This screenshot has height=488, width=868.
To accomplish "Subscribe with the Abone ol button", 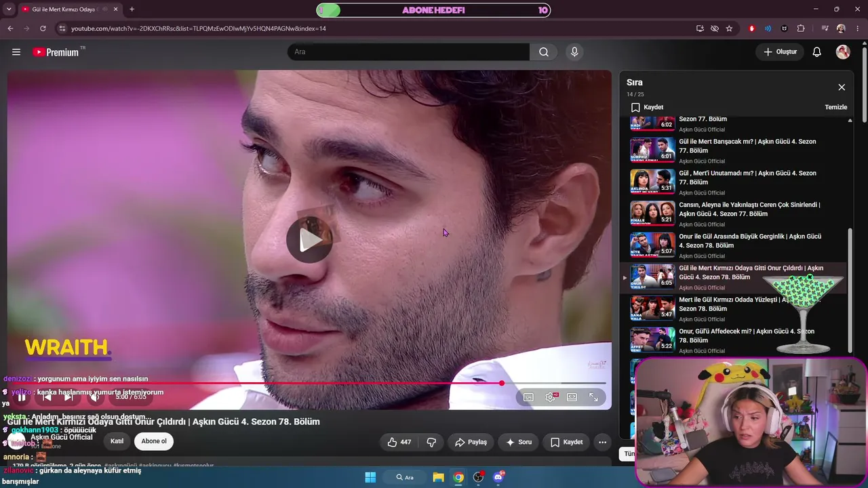I will [154, 441].
